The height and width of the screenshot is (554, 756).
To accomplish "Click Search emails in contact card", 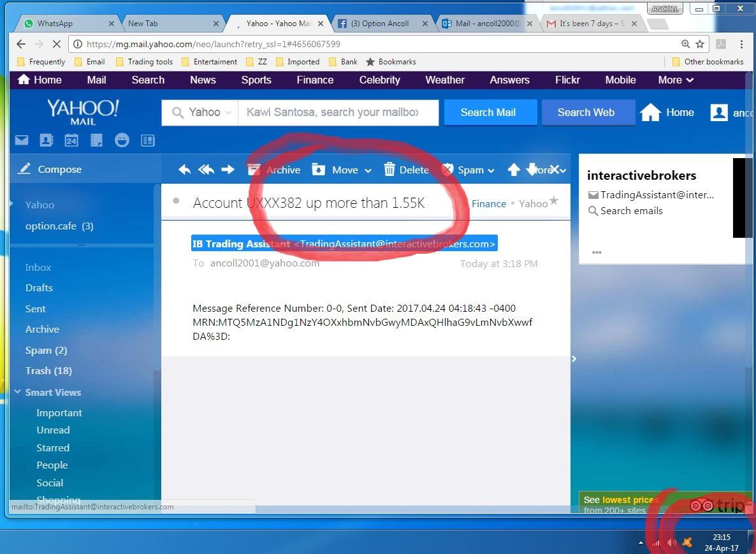I will (x=625, y=211).
